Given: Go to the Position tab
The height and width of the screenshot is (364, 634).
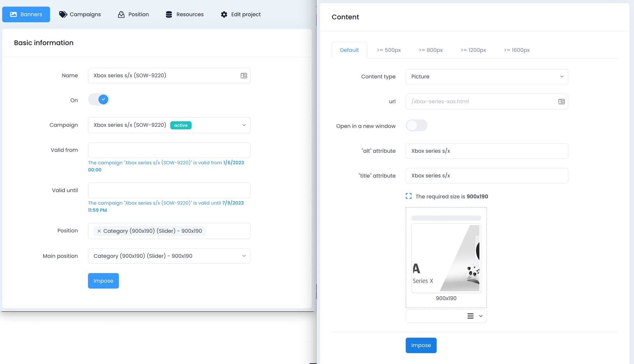Looking at the screenshot, I should click(133, 14).
